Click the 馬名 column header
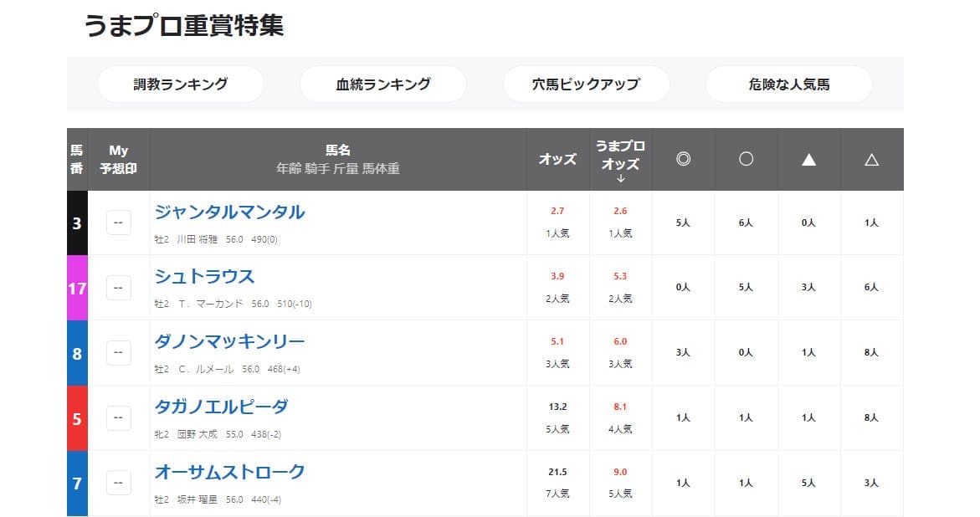The height and width of the screenshot is (517, 980). (338, 160)
